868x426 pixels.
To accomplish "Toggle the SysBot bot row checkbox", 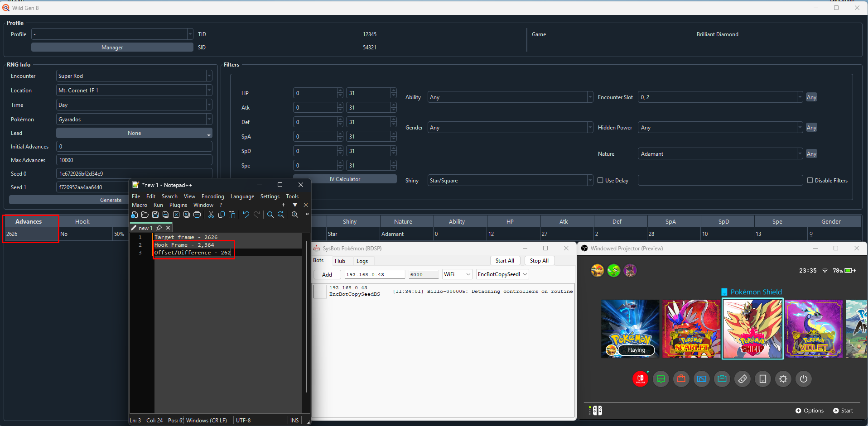I will click(x=320, y=291).
